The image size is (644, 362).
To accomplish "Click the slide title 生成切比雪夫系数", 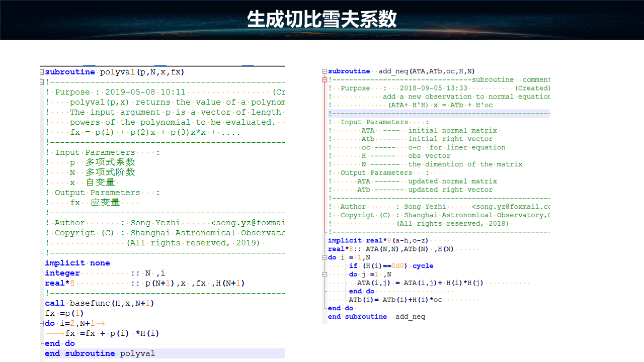I will click(x=321, y=19).
